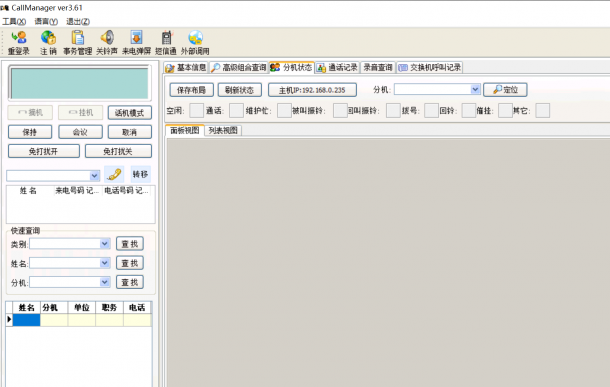Click 外部调用 external call icon
The image size is (610, 387).
[x=195, y=38]
